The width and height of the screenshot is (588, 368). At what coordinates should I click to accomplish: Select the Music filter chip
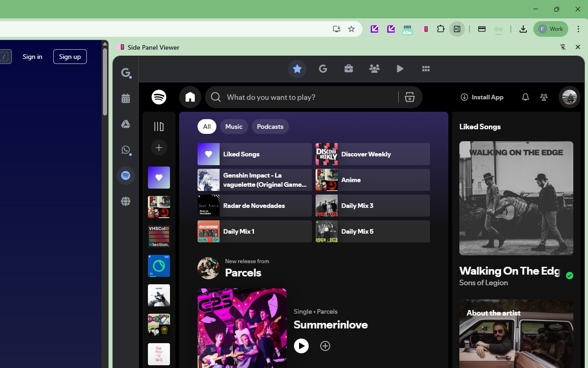[234, 126]
